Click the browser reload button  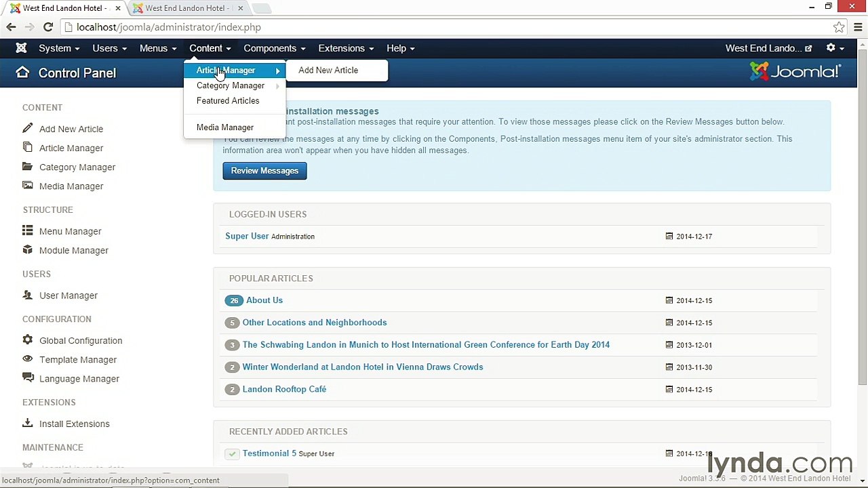point(48,27)
